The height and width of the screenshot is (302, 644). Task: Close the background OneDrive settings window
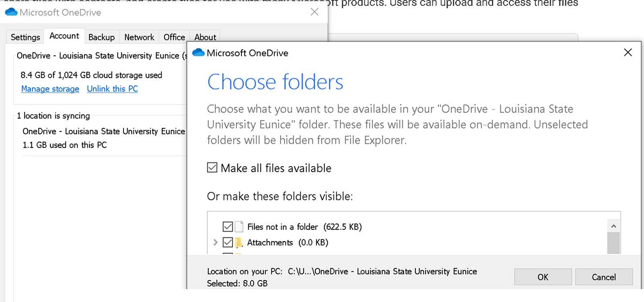[315, 12]
